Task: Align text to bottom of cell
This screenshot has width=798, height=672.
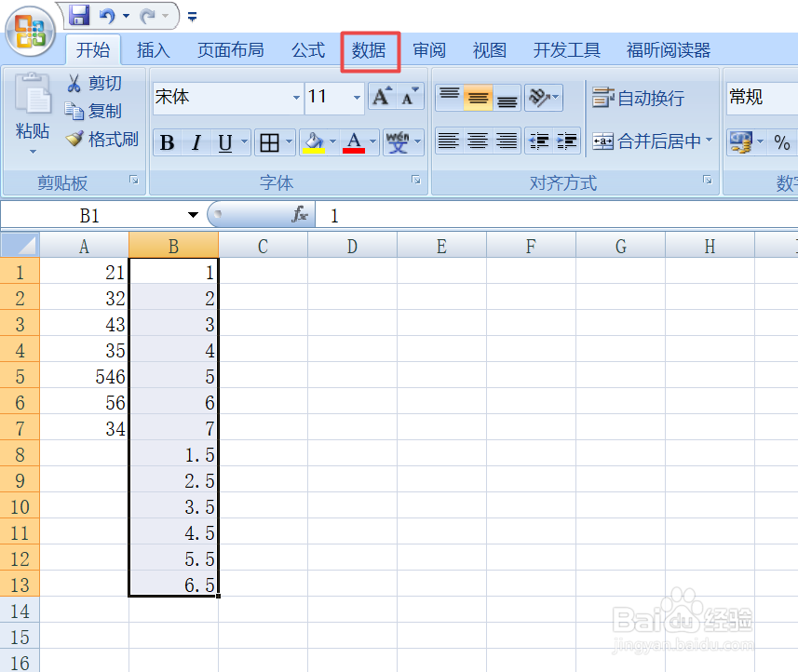Action: pyautogui.click(x=507, y=97)
